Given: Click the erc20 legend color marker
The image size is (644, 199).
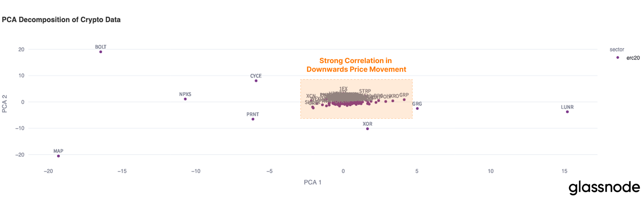Looking at the screenshot, I should click(x=618, y=57).
